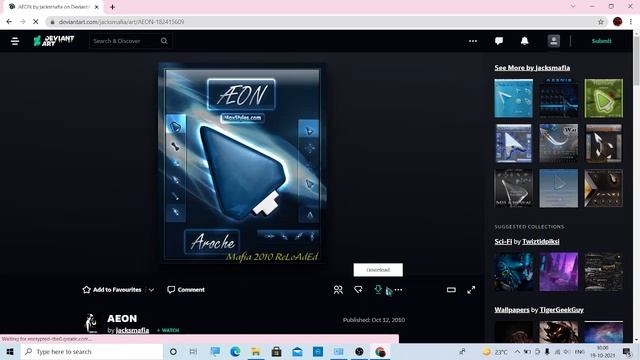640x360 pixels.
Task: Open Cortana circle on the taskbar
Action: 173,351
